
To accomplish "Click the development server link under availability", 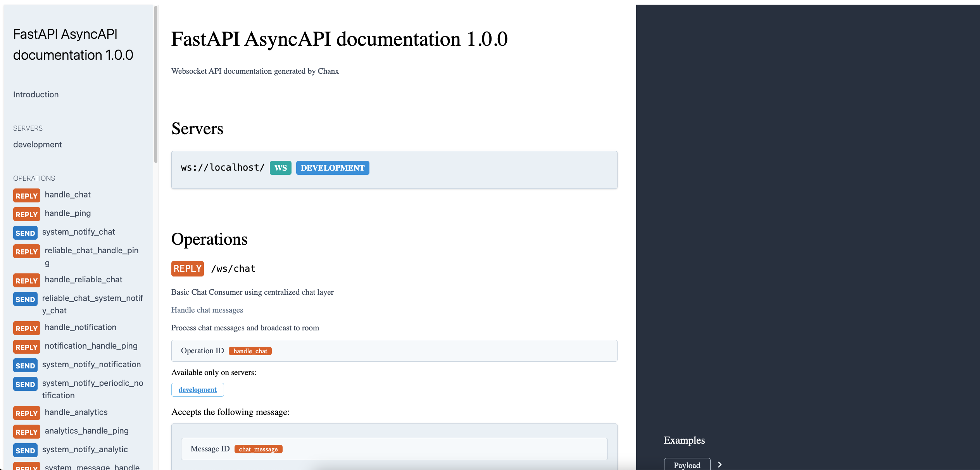I will point(197,390).
